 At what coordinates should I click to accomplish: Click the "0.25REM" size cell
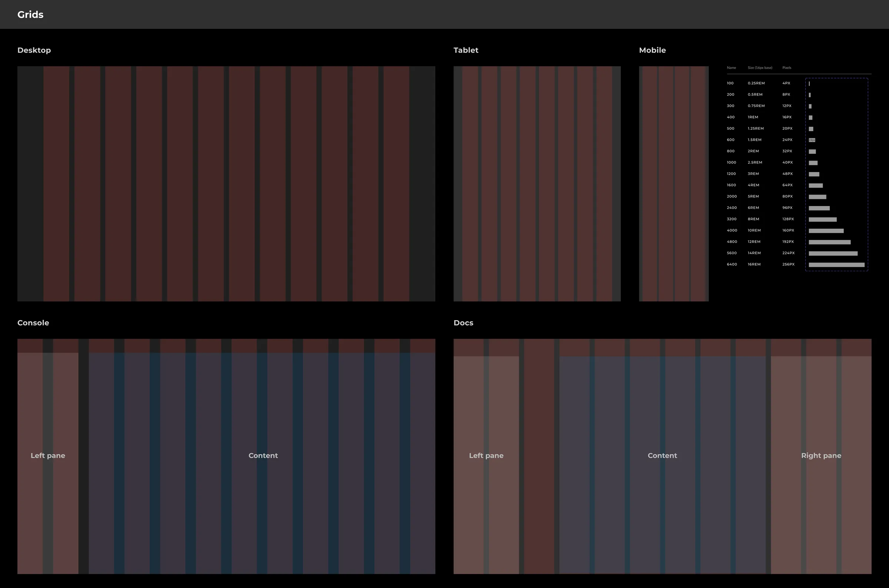point(756,83)
